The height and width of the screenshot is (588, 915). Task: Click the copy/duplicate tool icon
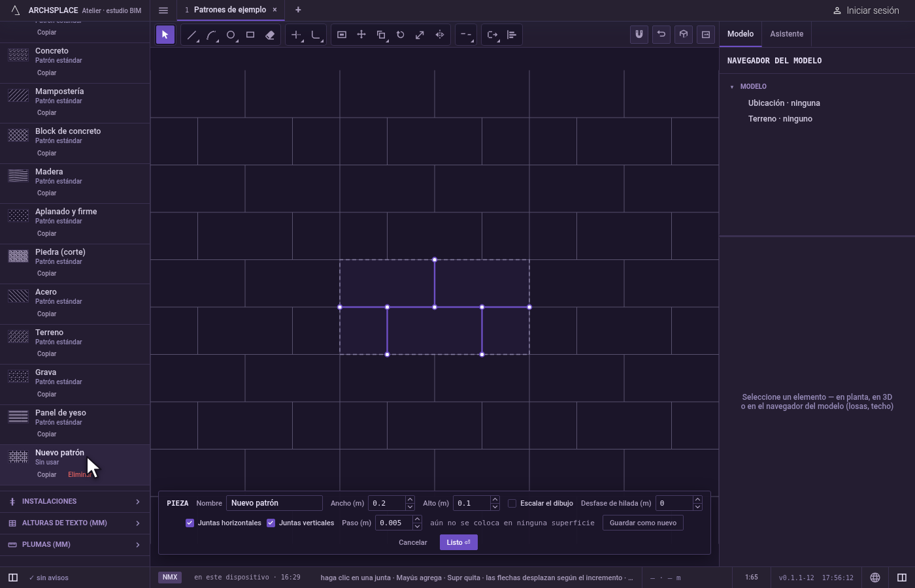click(x=381, y=35)
